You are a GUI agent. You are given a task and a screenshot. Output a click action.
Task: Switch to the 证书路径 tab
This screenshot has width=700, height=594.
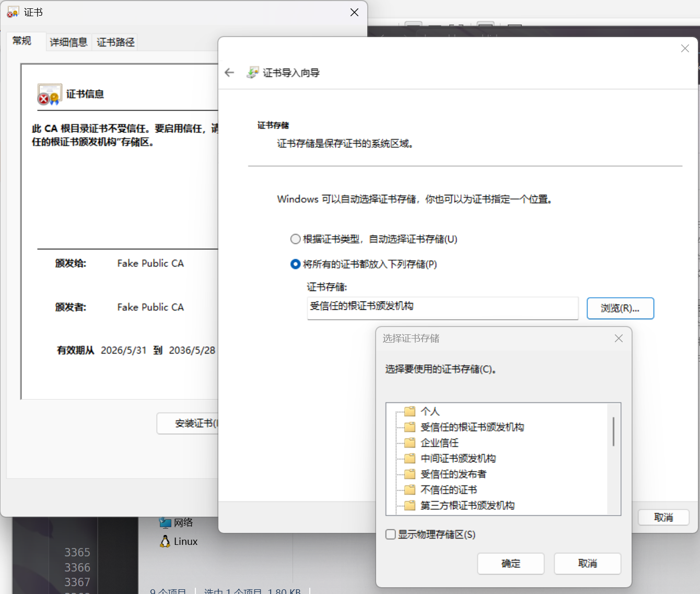tap(115, 42)
